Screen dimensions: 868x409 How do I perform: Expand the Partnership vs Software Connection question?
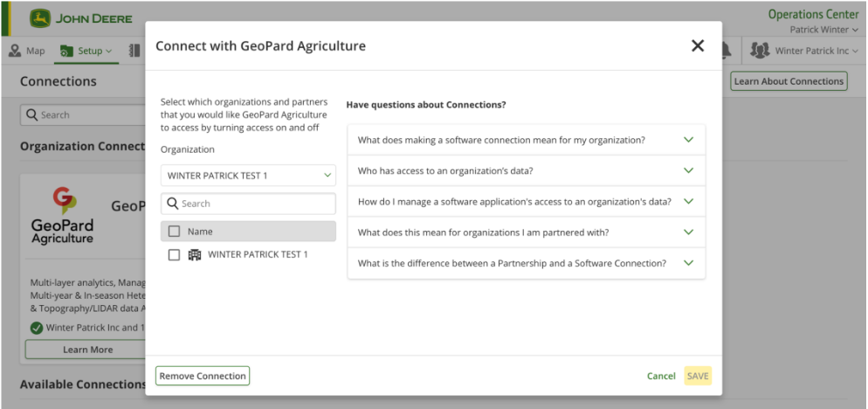click(526, 263)
